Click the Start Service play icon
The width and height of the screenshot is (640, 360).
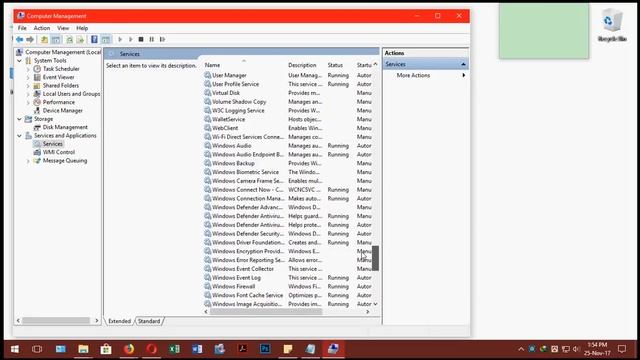pos(120,40)
